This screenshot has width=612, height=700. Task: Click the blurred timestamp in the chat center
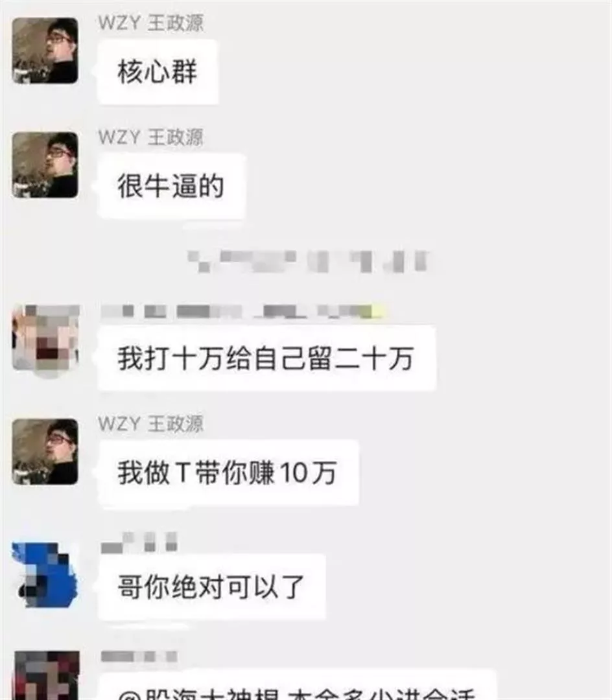tap(309, 262)
